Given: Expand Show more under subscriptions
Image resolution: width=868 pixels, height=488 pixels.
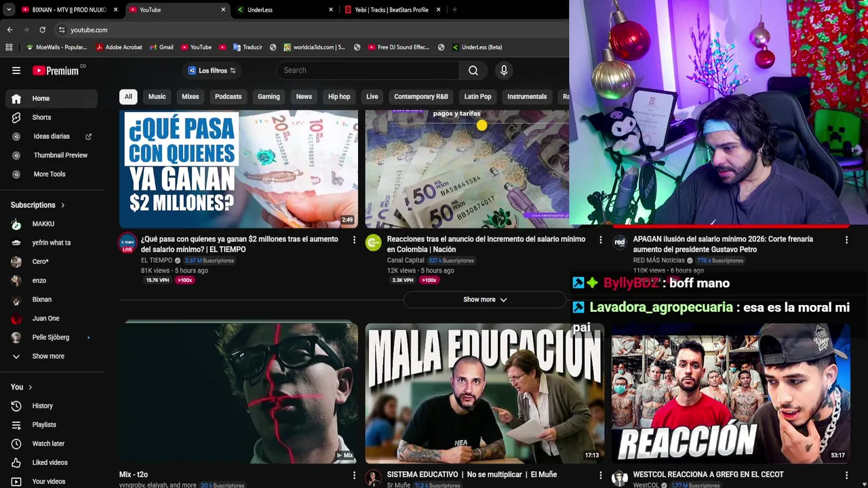Looking at the screenshot, I should pyautogui.click(x=52, y=357).
